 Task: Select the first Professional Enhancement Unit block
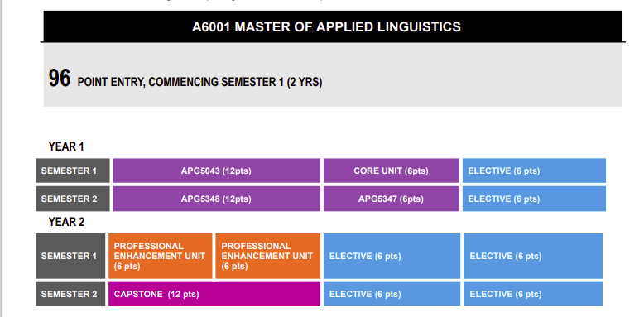(161, 257)
